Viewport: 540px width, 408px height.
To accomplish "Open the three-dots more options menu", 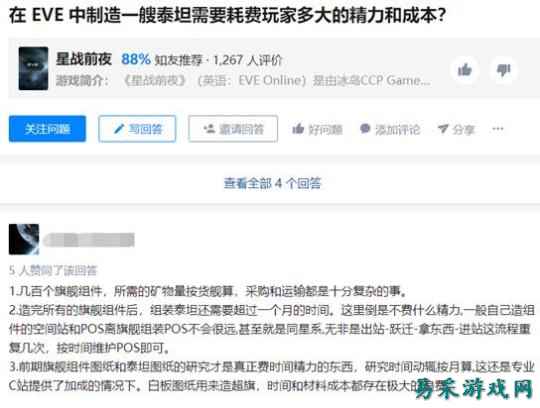I will pos(498,129).
